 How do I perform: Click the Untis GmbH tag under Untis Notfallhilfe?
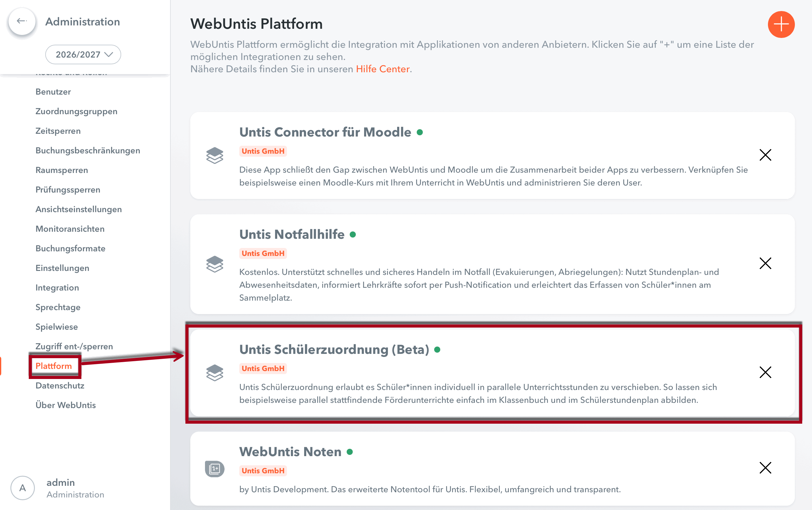coord(263,253)
